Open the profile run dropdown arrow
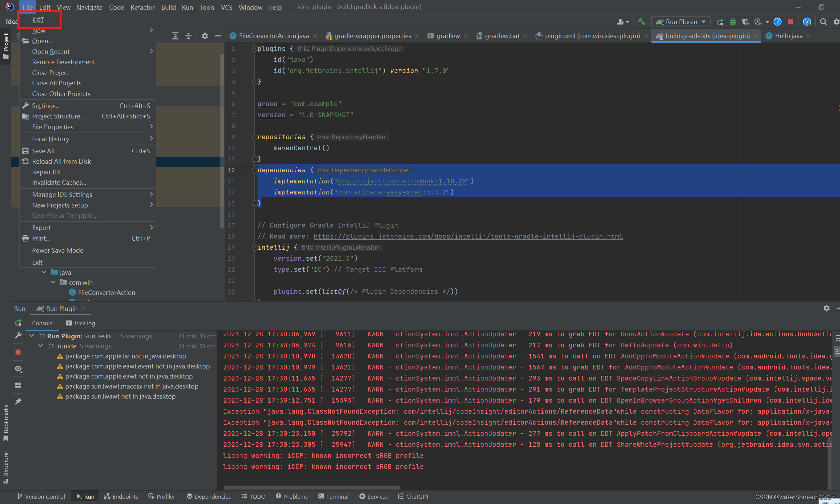Image resolution: width=840 pixels, height=504 pixels. (767, 22)
